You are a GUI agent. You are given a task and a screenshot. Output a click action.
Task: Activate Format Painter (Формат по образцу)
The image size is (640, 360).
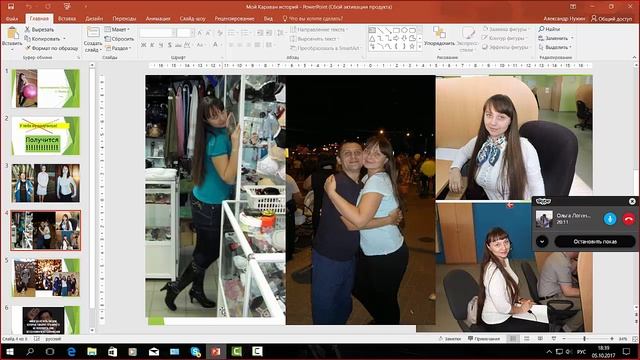pyautogui.click(x=51, y=48)
